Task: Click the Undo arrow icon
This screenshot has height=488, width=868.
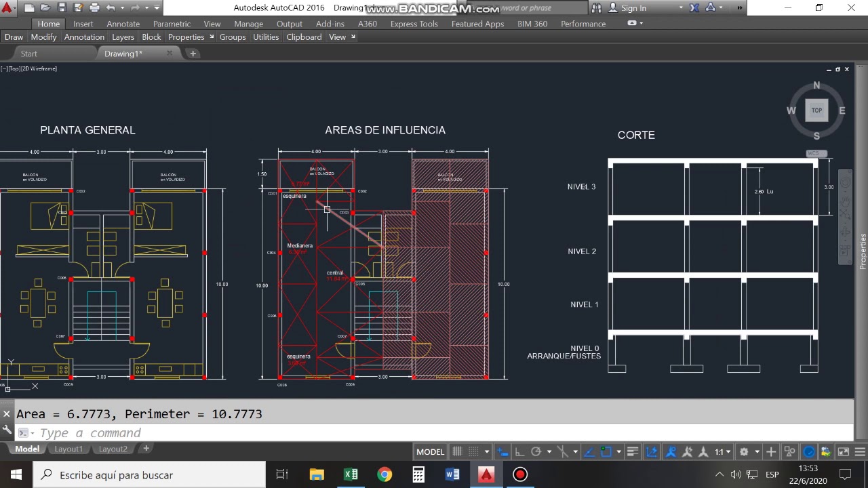Action: [x=111, y=8]
